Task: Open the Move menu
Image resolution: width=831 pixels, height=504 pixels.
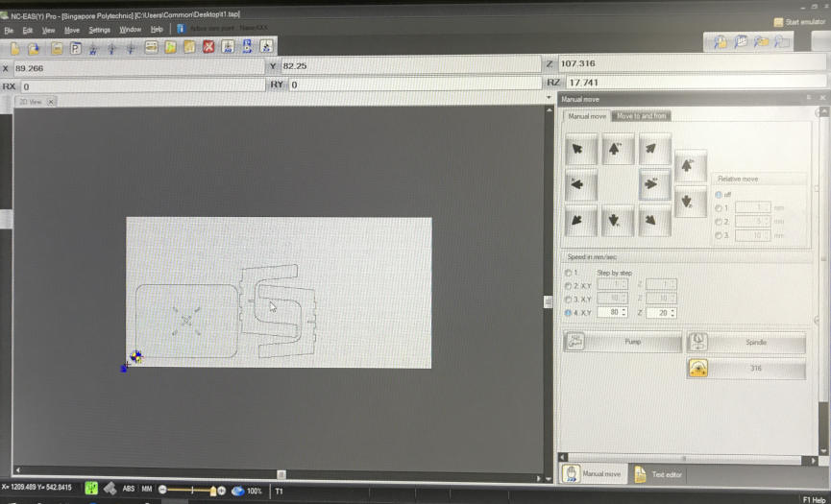Action: point(71,30)
